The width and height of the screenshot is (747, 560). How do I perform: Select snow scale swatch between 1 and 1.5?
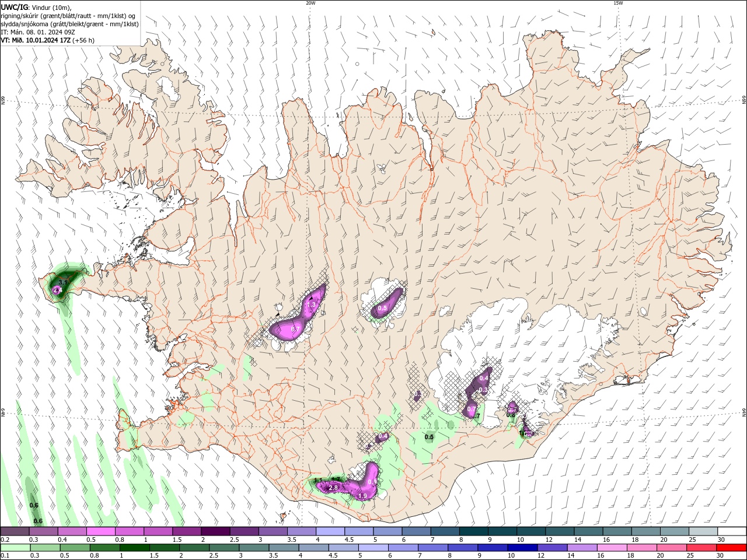(158, 531)
